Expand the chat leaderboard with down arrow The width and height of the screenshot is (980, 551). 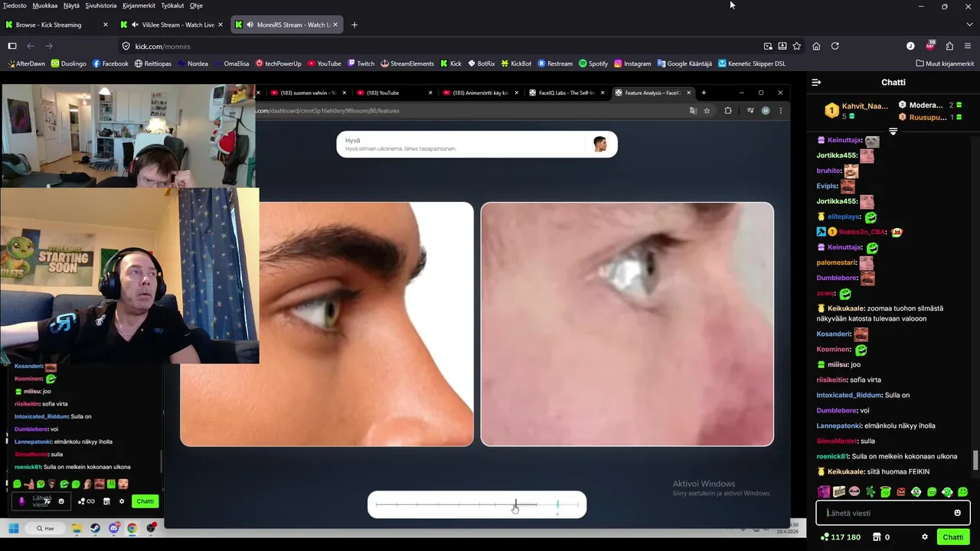point(893,132)
